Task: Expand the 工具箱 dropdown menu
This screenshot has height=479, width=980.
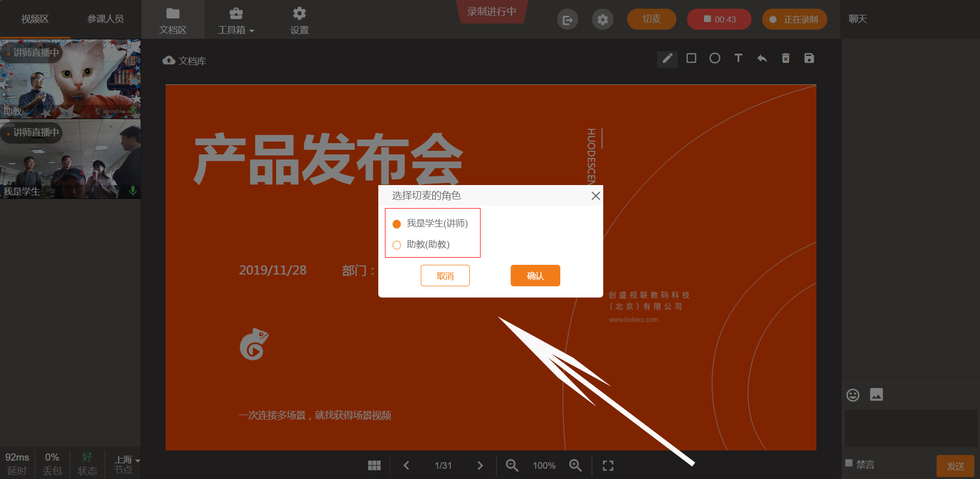Action: 236,20
